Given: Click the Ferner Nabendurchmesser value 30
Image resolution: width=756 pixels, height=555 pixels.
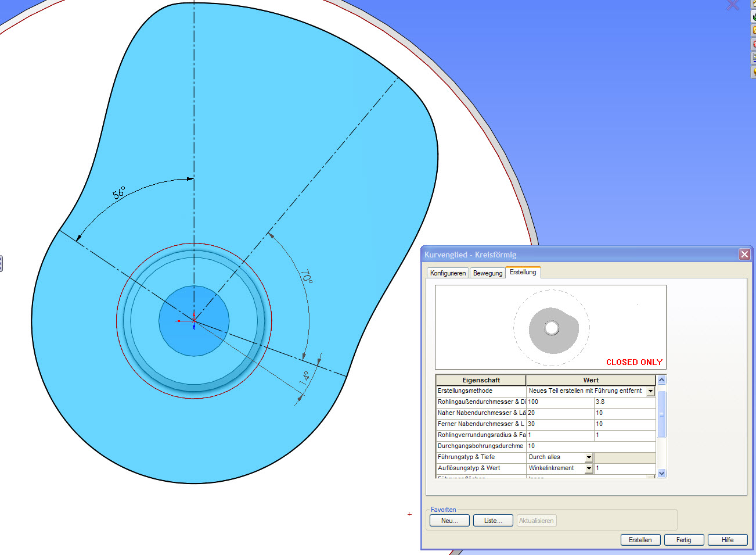Looking at the screenshot, I should tap(560, 424).
